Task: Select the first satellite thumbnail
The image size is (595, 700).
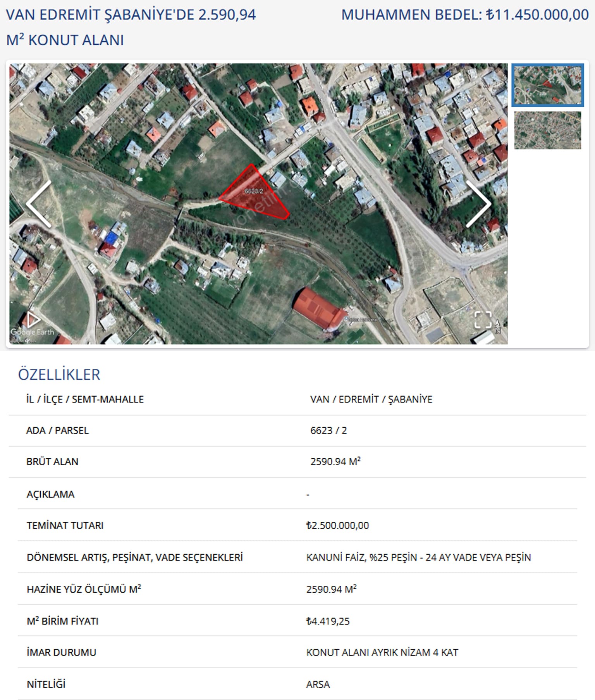Action: click(547, 85)
